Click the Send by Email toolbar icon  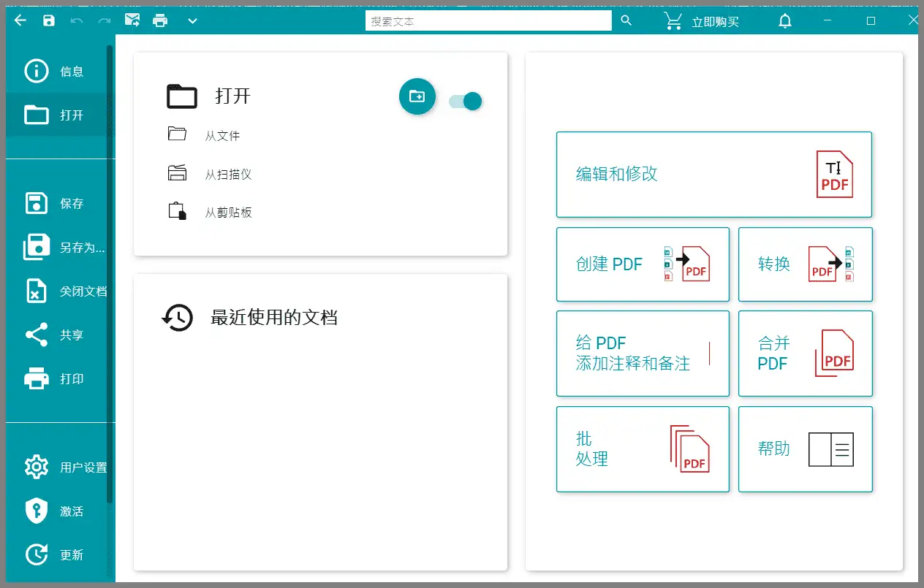click(x=132, y=20)
